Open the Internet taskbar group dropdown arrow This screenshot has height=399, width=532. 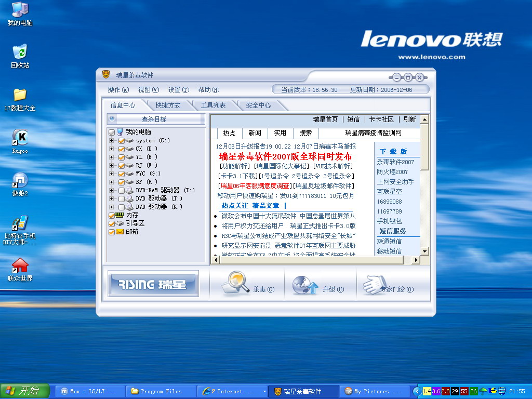[x=264, y=391]
